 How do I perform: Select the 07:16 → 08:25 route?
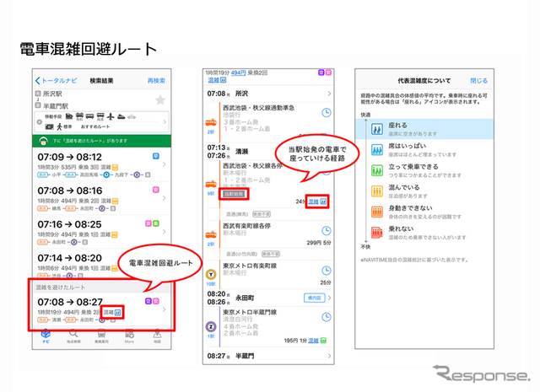[x=101, y=233]
